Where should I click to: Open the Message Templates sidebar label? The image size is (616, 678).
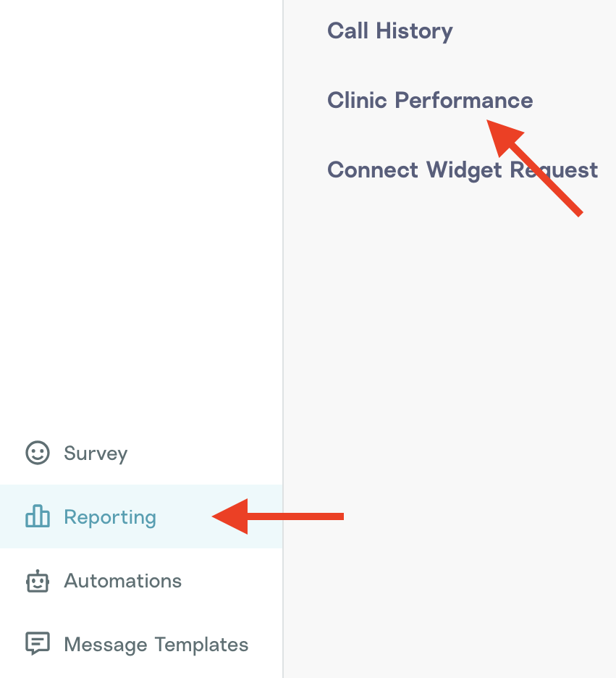156,645
